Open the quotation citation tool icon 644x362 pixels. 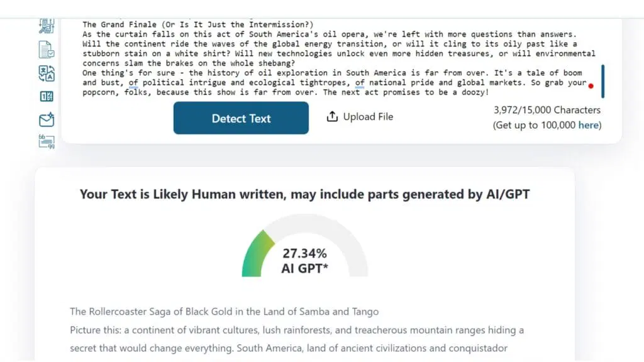(x=47, y=141)
